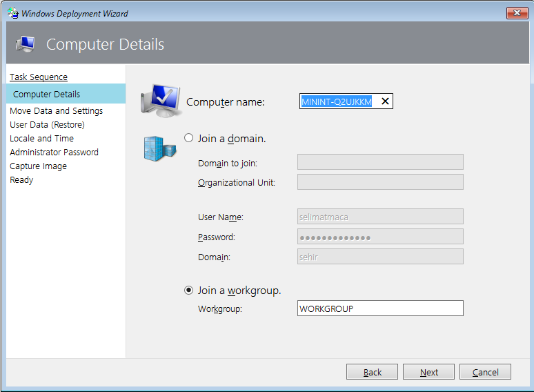Click the Windows Deployment Wizard title bar icon

(x=12, y=13)
